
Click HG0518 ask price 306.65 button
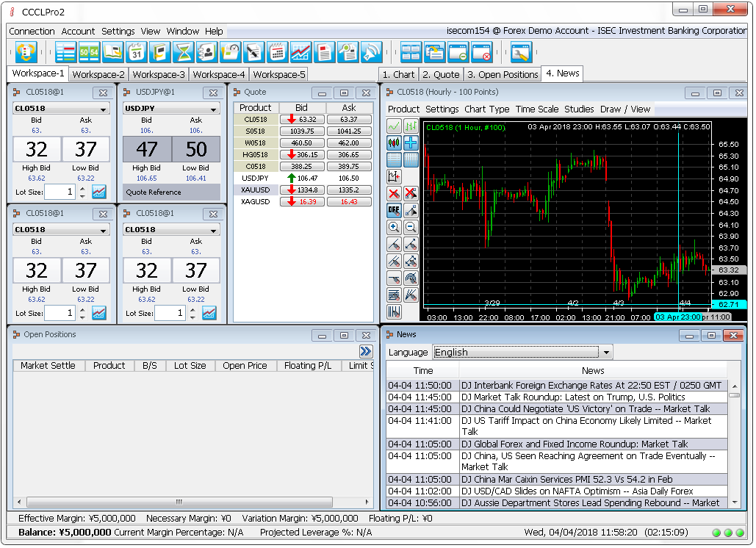[349, 155]
